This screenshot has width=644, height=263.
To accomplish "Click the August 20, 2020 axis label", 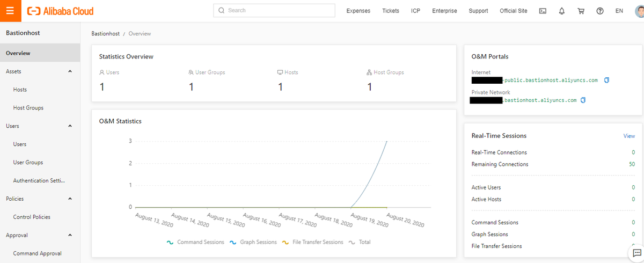I will click(x=405, y=220).
